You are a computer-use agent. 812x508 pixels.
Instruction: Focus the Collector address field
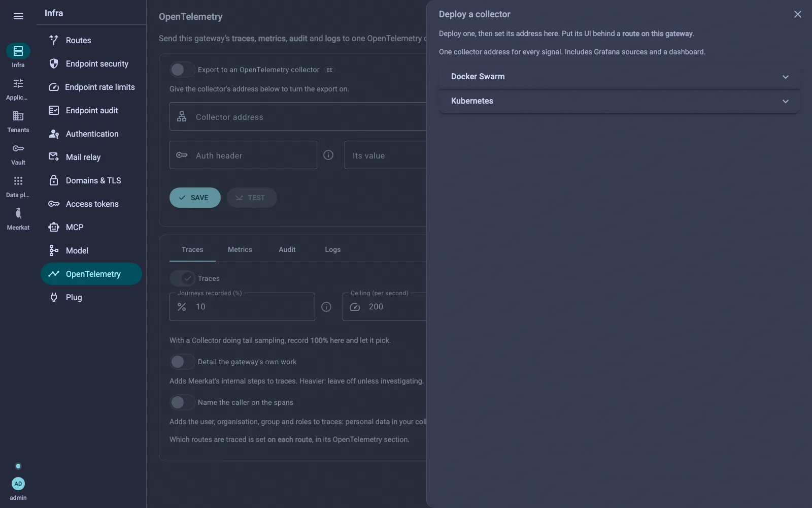298,116
